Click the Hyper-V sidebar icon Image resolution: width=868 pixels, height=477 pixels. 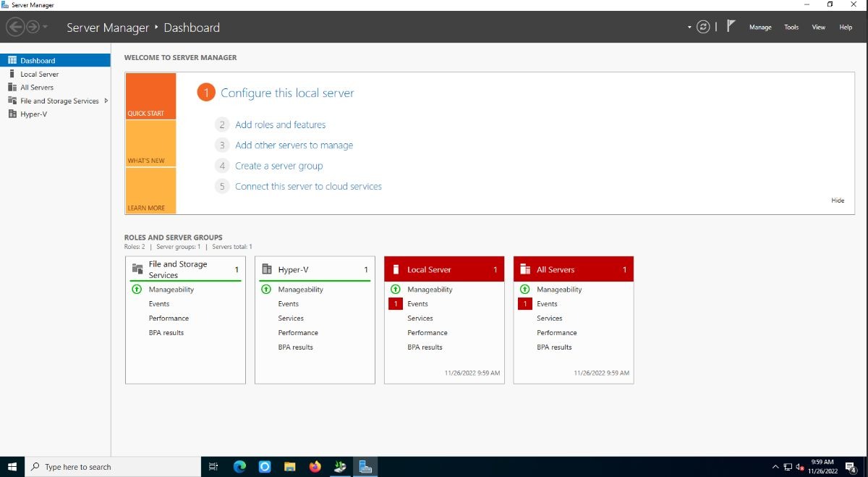12,114
